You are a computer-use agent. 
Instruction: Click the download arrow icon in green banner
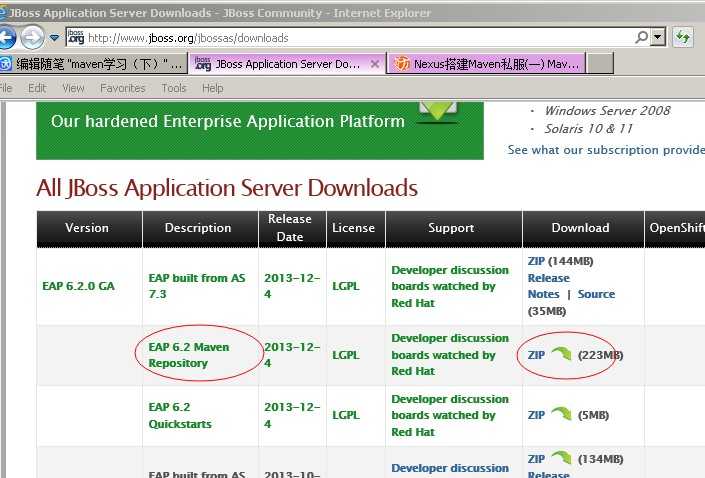pos(438,112)
